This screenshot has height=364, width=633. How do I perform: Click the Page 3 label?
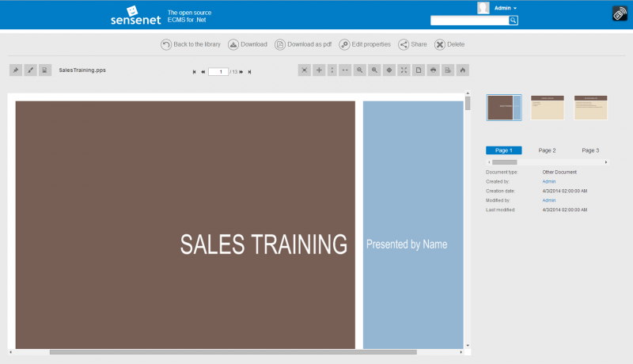(590, 150)
